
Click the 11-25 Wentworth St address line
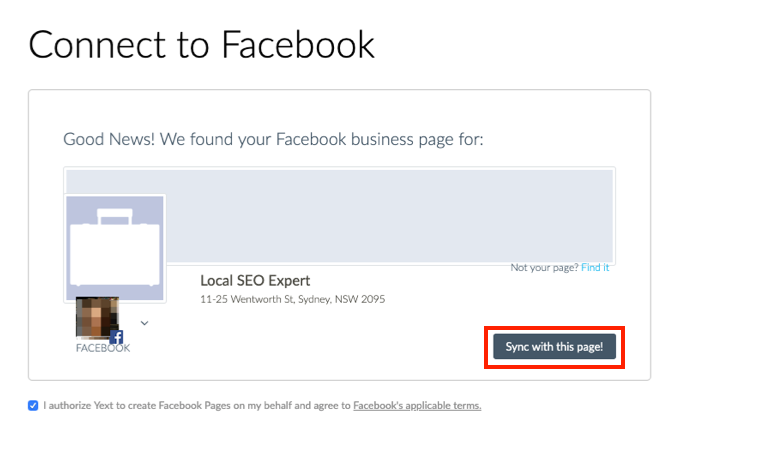click(293, 299)
